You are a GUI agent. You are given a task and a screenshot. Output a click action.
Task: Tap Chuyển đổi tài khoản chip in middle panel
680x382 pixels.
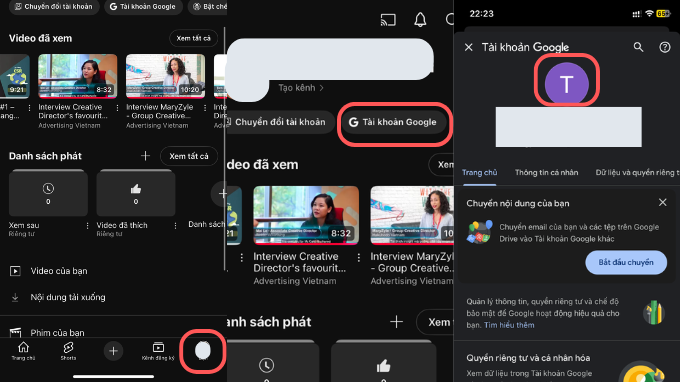point(280,122)
